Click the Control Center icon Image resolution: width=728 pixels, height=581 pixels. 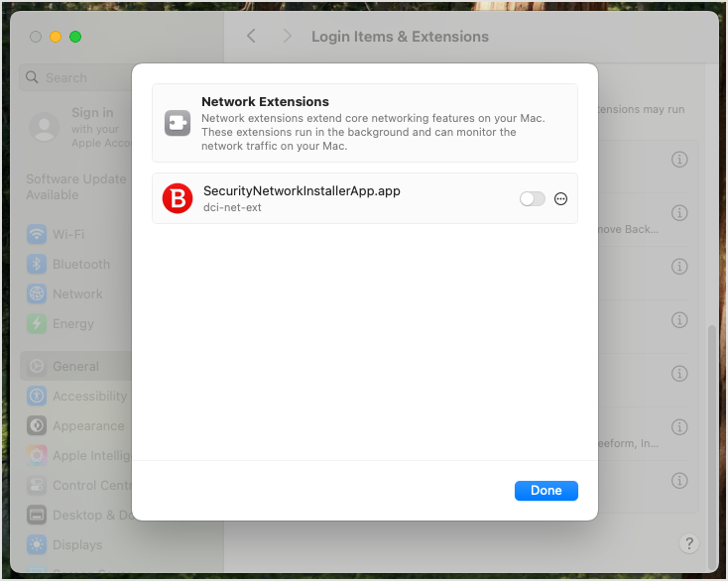[37, 485]
